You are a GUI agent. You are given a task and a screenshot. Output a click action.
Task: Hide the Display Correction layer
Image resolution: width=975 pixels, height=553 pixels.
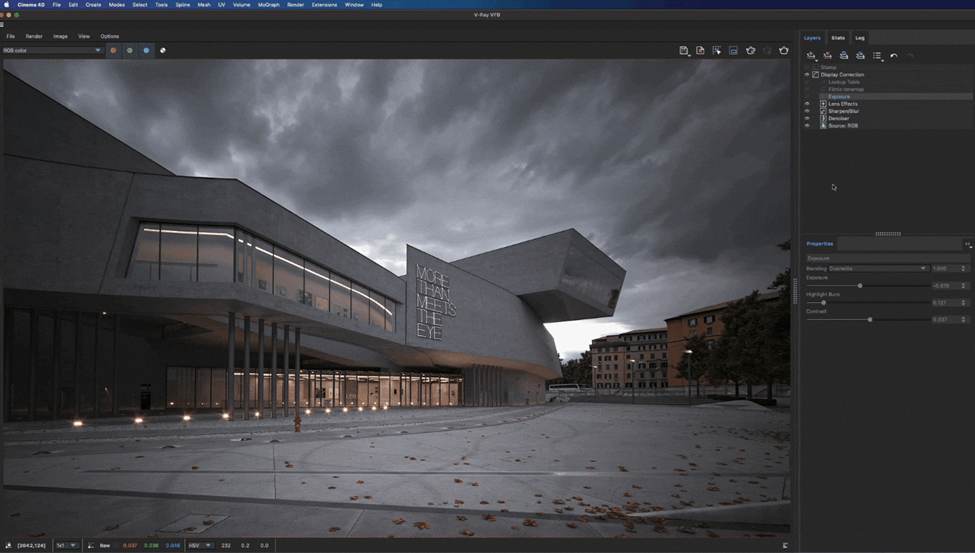point(807,75)
